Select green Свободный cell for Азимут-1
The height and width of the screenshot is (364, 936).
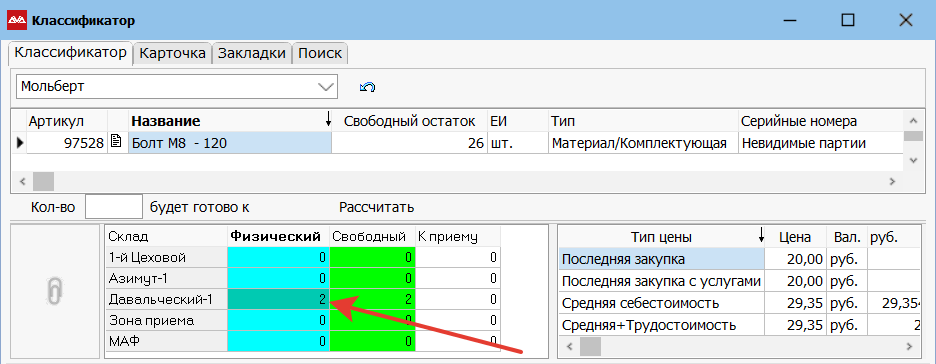pos(372,278)
